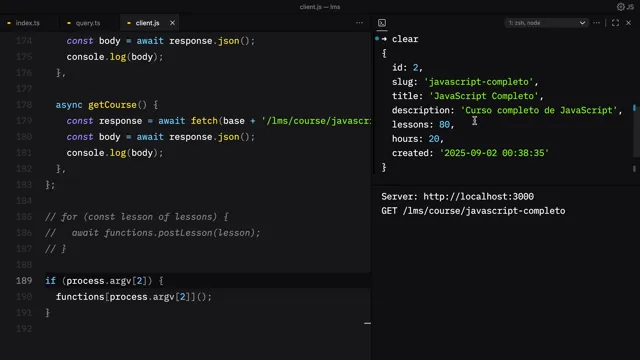This screenshot has height=360, width=640.
Task: Click the 'client.js — lms' window title
Action: [320, 7]
